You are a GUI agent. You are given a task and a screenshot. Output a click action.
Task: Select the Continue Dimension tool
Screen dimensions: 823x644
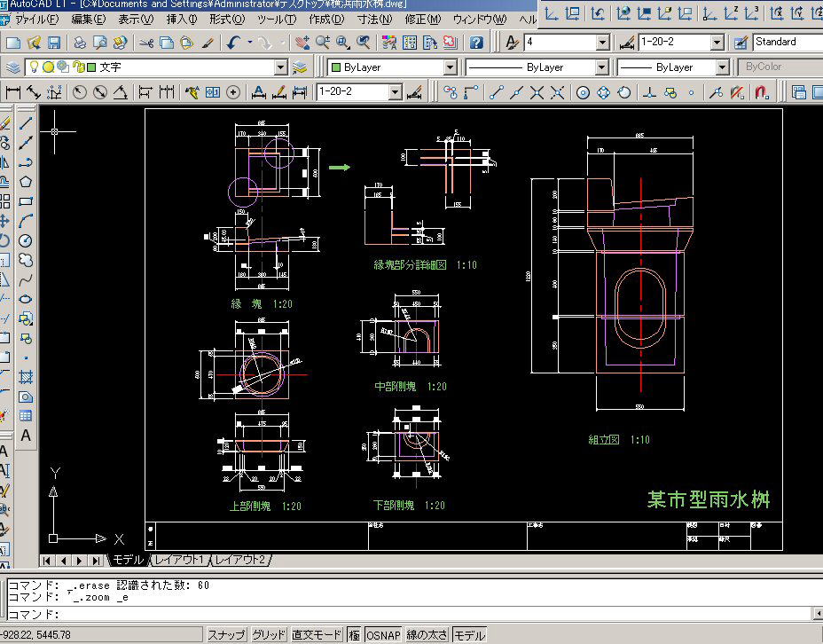click(x=167, y=92)
